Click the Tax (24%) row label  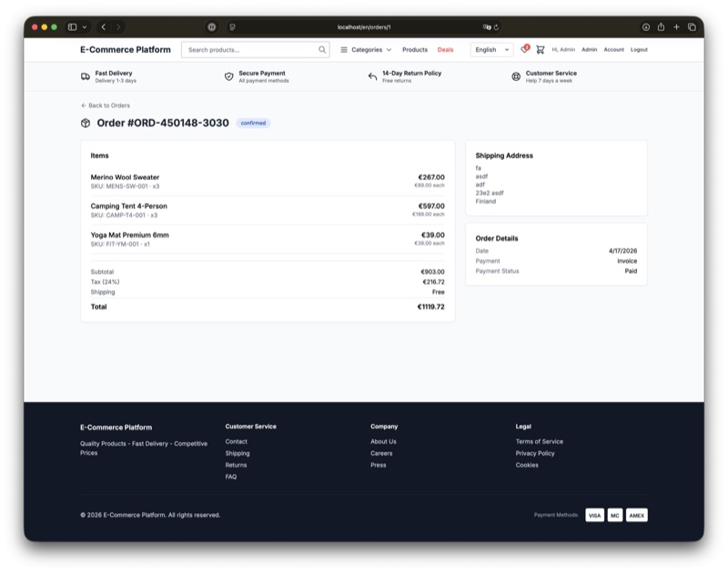[105, 282]
